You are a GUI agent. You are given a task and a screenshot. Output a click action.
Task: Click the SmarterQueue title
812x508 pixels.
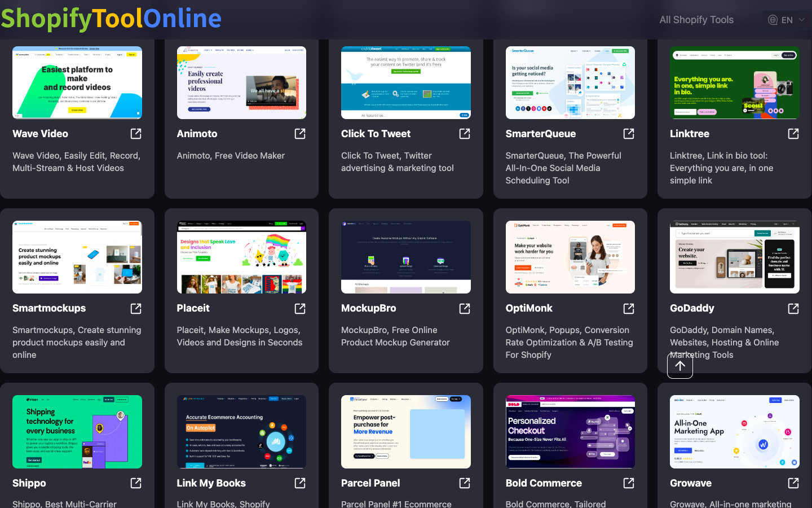(x=541, y=134)
